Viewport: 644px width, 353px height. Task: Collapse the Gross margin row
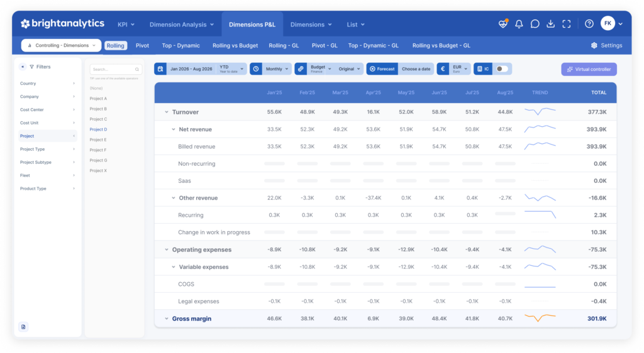(166, 318)
